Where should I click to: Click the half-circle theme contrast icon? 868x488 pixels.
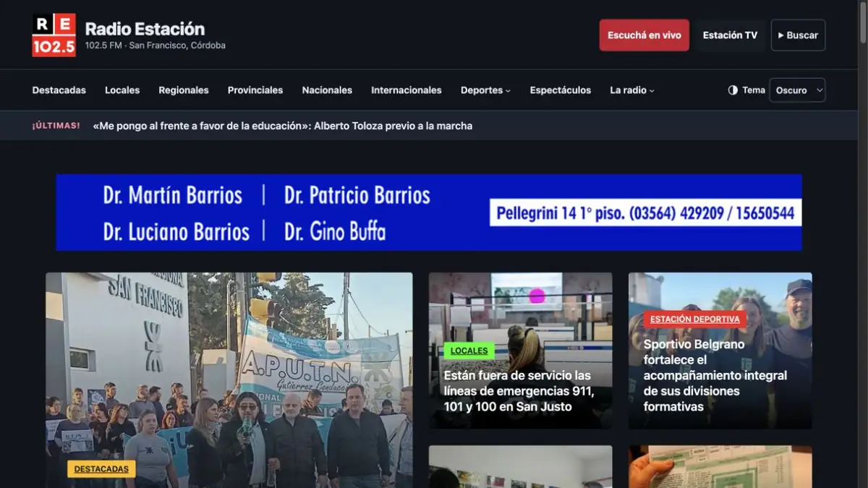click(733, 90)
